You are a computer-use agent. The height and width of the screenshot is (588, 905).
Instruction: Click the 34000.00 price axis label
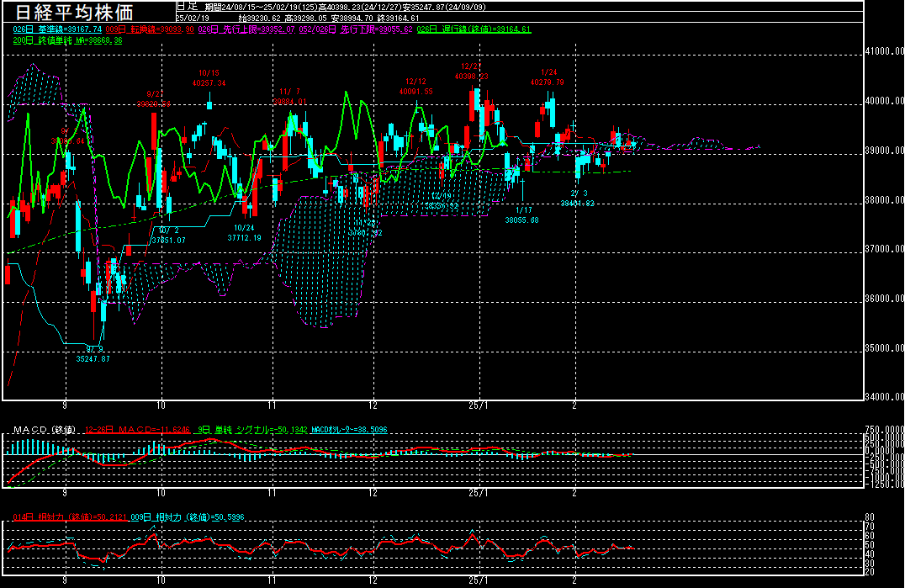pos(884,396)
